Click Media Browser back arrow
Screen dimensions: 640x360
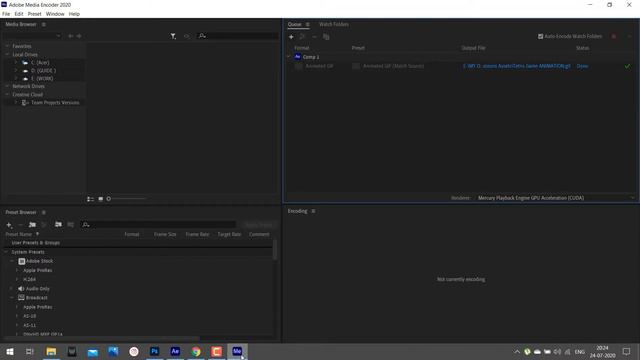(x=71, y=36)
